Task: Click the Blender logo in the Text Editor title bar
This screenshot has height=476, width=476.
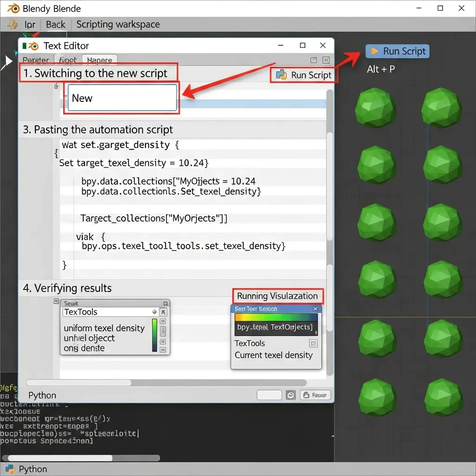Action: tap(33, 46)
